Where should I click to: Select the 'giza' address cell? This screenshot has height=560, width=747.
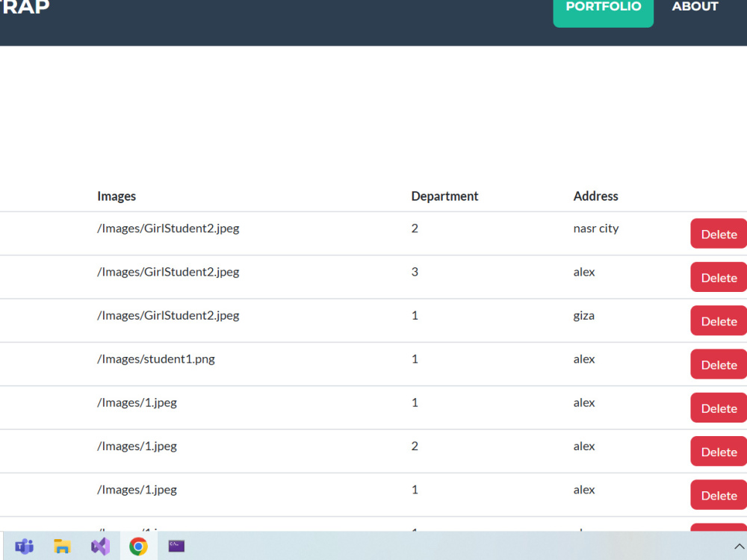click(x=583, y=316)
